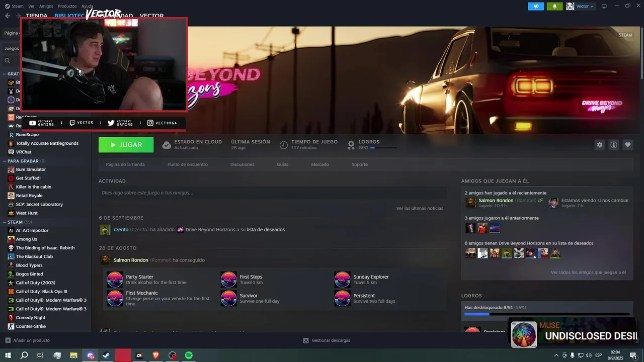Open the game info icon
The width and height of the screenshot is (644, 362).
point(614,145)
